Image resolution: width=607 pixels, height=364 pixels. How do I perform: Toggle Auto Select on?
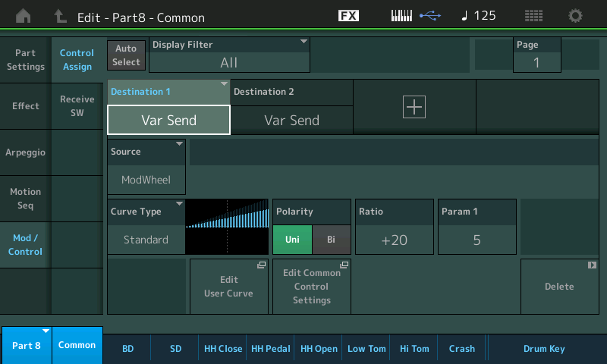[x=127, y=55]
